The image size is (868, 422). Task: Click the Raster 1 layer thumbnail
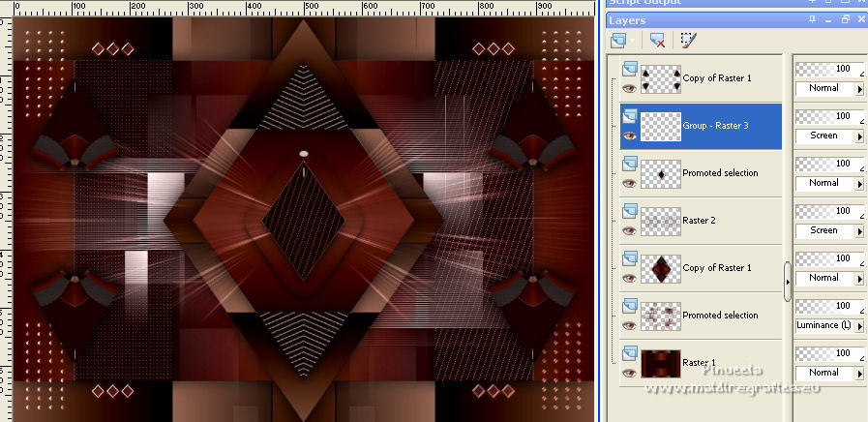point(660,363)
